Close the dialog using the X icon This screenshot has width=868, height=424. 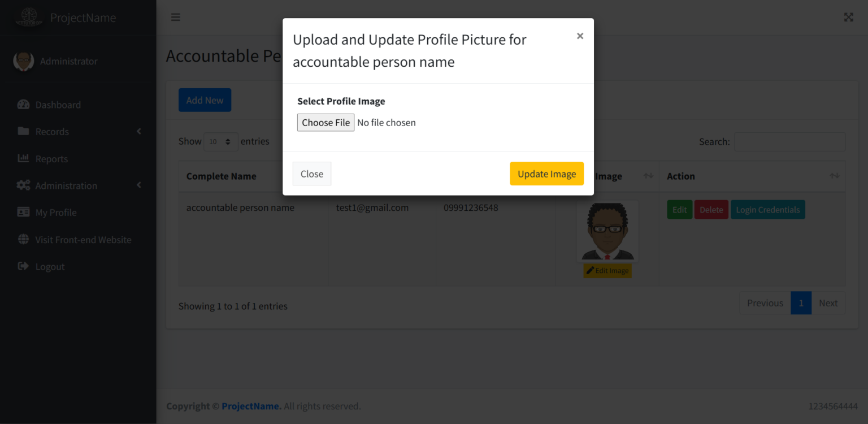coord(580,36)
